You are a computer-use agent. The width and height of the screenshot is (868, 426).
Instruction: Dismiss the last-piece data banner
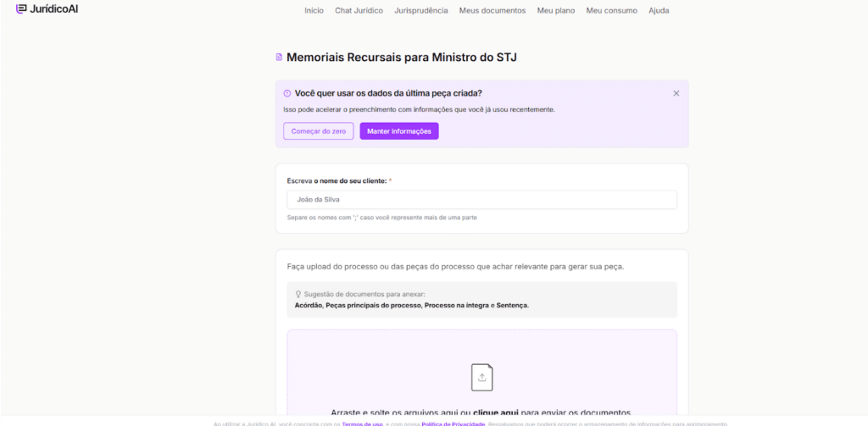click(676, 93)
